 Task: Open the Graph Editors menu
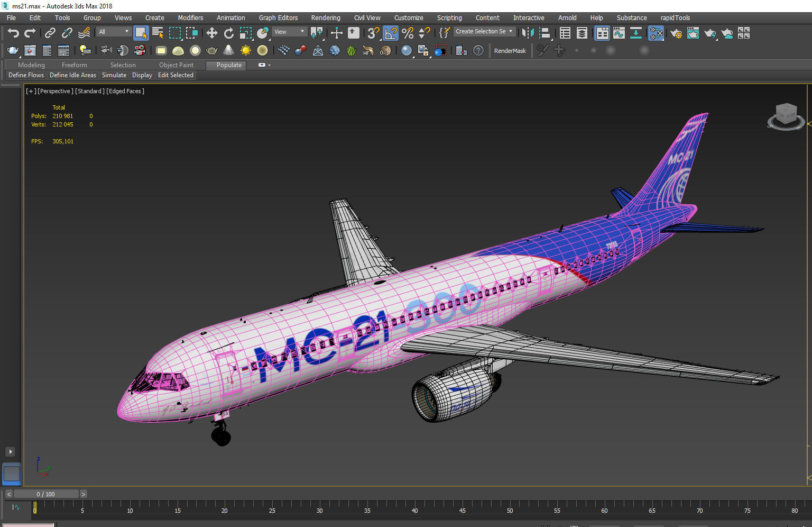(x=278, y=17)
